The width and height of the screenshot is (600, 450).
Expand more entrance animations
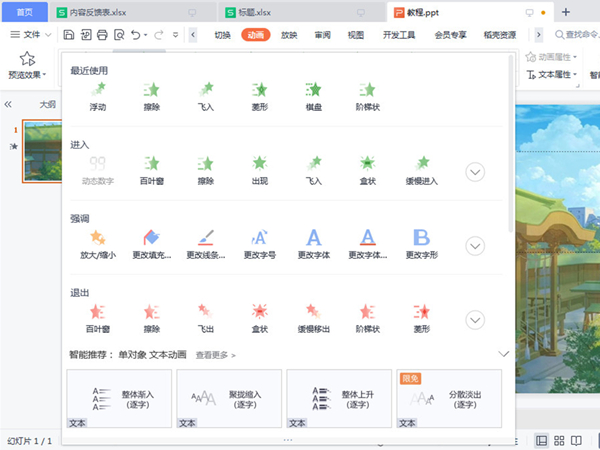476,172
